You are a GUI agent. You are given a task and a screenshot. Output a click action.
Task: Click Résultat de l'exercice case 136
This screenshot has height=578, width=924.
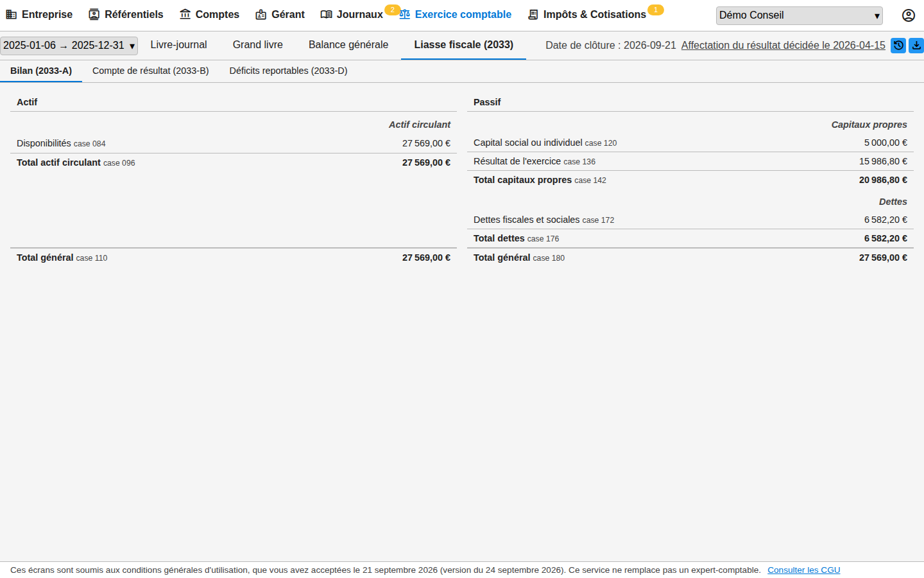tap(535, 161)
